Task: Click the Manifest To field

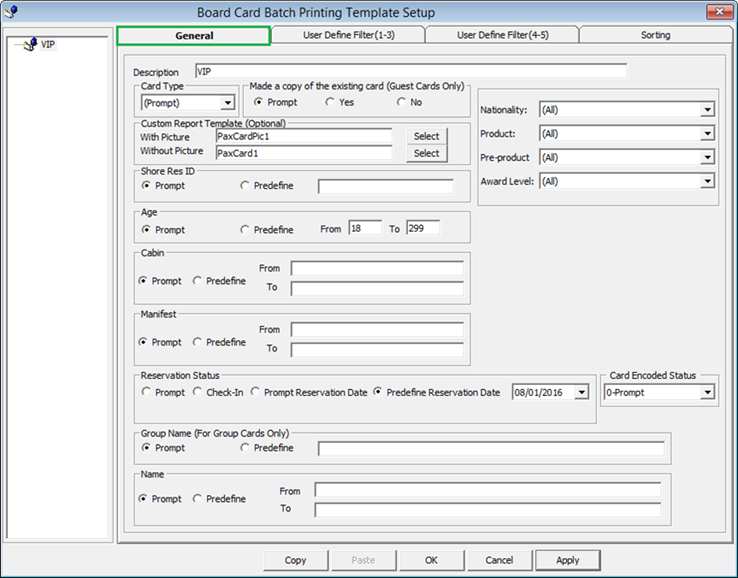Action: pyautogui.click(x=377, y=350)
